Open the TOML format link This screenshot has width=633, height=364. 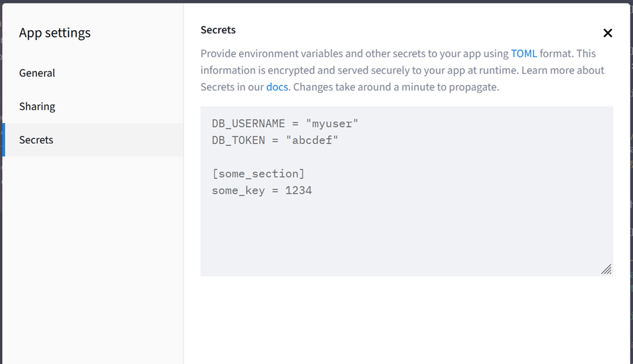click(x=524, y=54)
